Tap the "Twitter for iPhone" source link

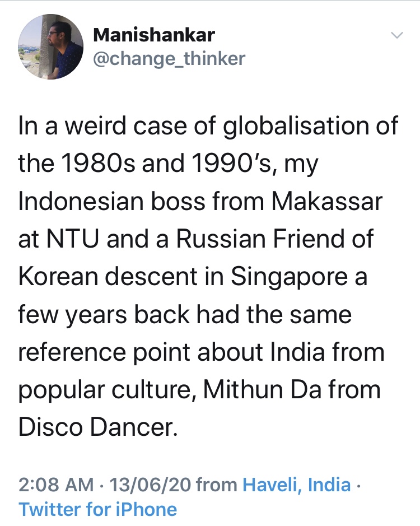(97, 509)
